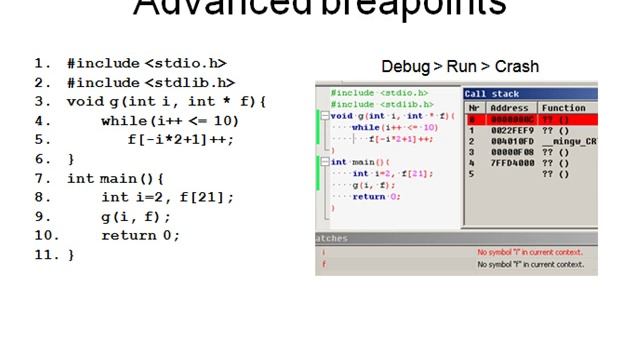Image resolution: width=640 pixels, height=360 pixels.
Task: Click the Function column header in Call stack
Action: tap(568, 108)
